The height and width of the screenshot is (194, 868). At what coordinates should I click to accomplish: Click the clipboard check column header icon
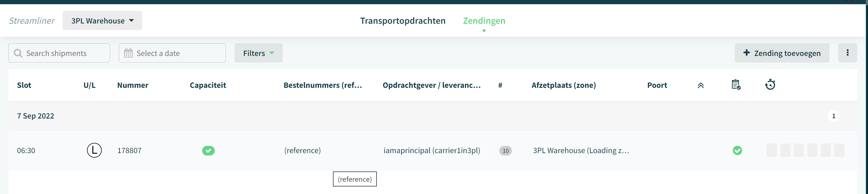[x=736, y=85]
